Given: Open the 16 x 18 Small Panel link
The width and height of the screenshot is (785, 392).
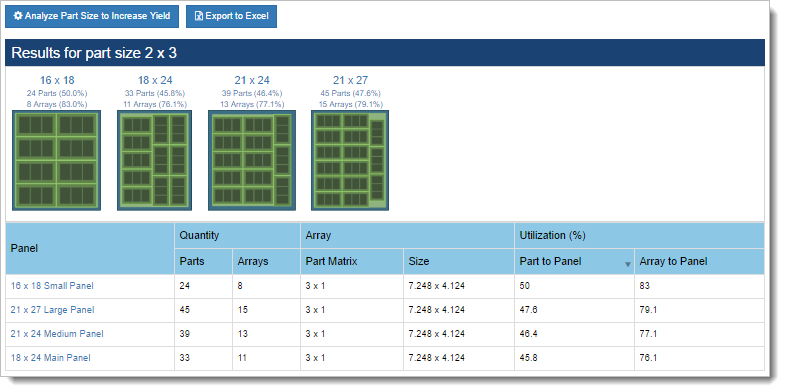Looking at the screenshot, I should click(x=52, y=286).
